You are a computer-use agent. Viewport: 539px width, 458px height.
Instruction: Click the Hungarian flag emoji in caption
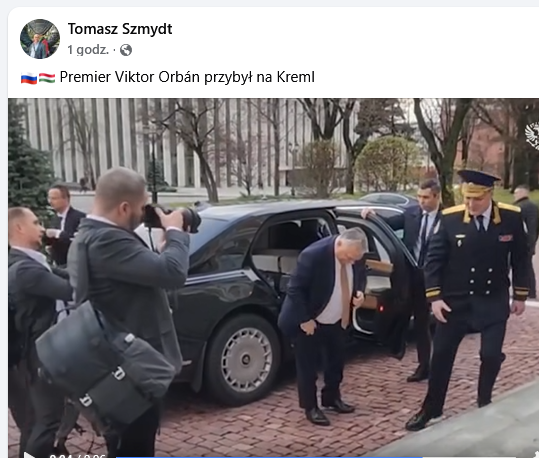(x=47, y=78)
